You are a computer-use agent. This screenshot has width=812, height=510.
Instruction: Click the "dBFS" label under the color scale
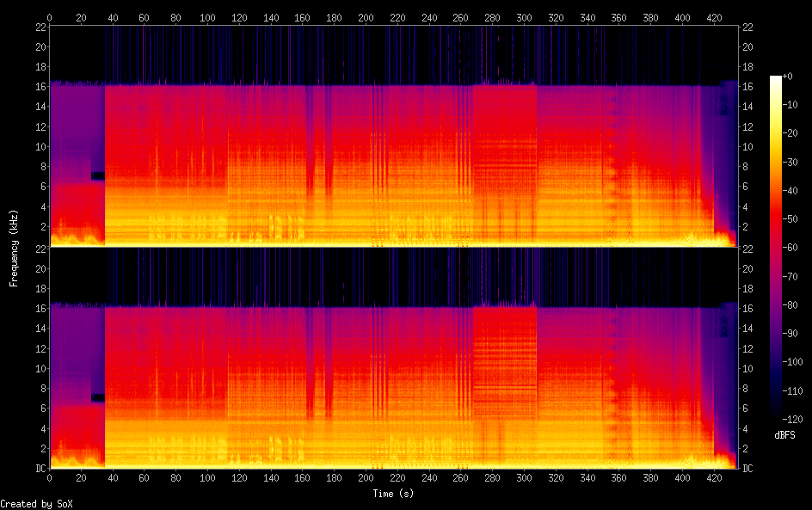pyautogui.click(x=784, y=435)
